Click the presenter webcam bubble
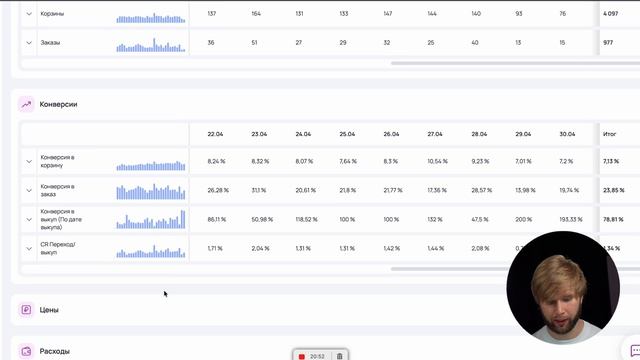The width and height of the screenshot is (640, 360). coord(563,288)
